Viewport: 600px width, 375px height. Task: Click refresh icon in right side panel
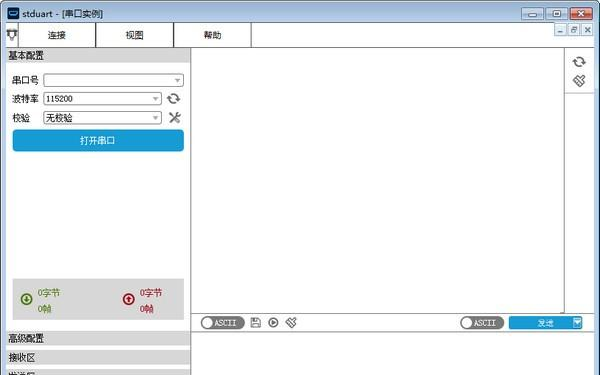pos(579,62)
